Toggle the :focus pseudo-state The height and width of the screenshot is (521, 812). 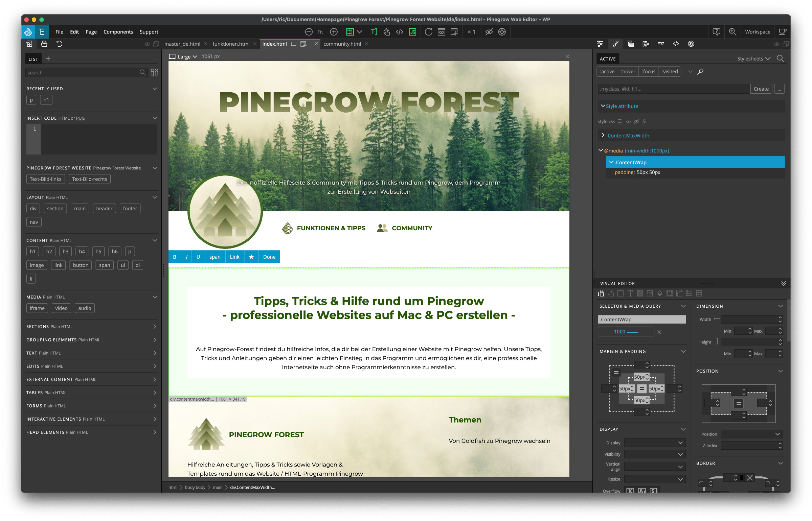click(649, 71)
